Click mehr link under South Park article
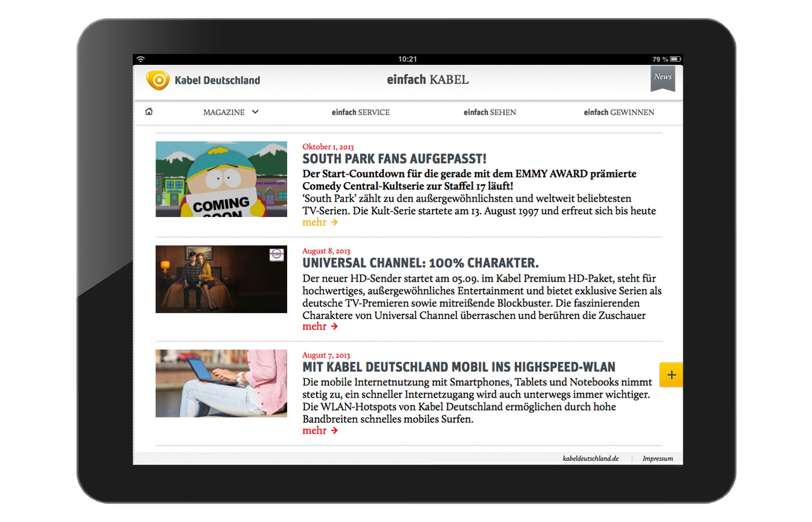Viewport: 812px width, 522px height. 320,222
